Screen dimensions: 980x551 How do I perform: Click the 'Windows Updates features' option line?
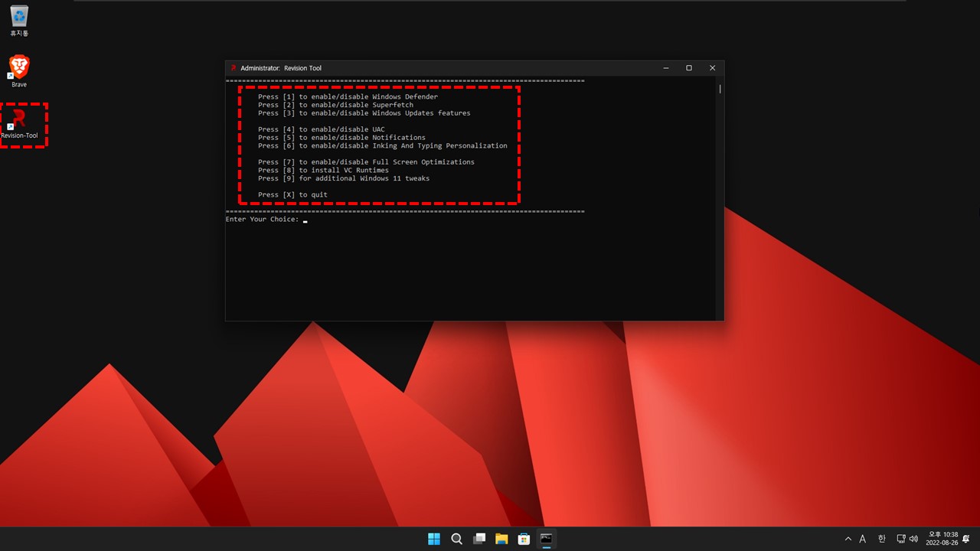(x=364, y=113)
